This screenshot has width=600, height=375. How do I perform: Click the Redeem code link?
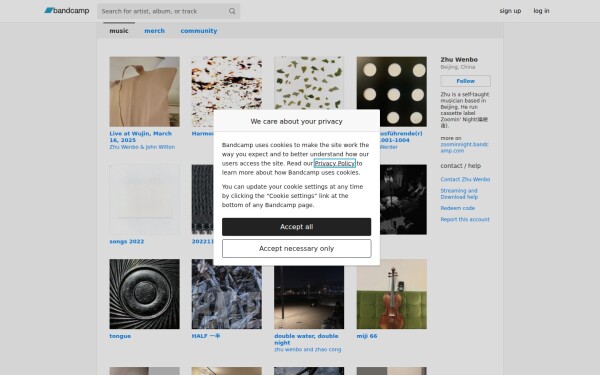pyautogui.click(x=458, y=208)
